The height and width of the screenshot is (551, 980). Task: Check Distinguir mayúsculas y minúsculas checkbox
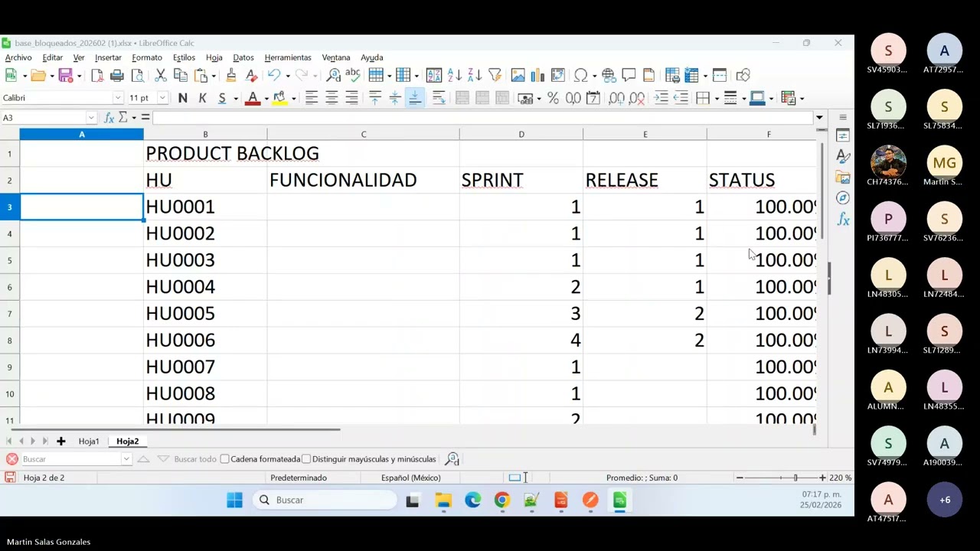coord(306,459)
